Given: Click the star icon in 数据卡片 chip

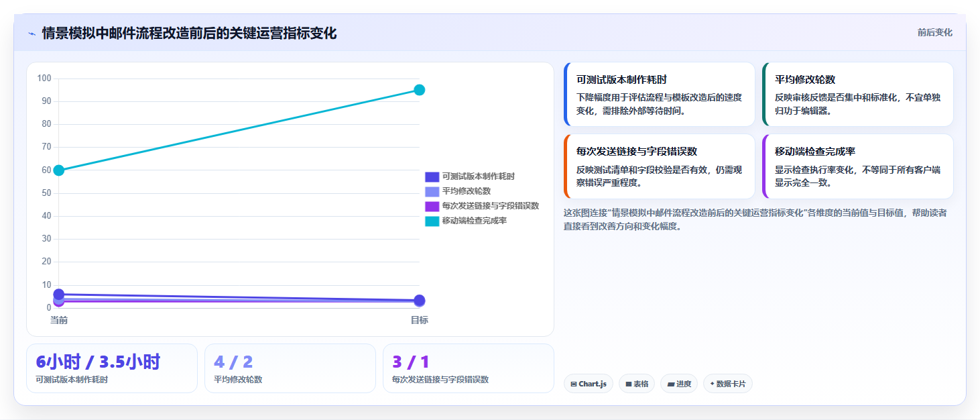Looking at the screenshot, I should tap(712, 384).
